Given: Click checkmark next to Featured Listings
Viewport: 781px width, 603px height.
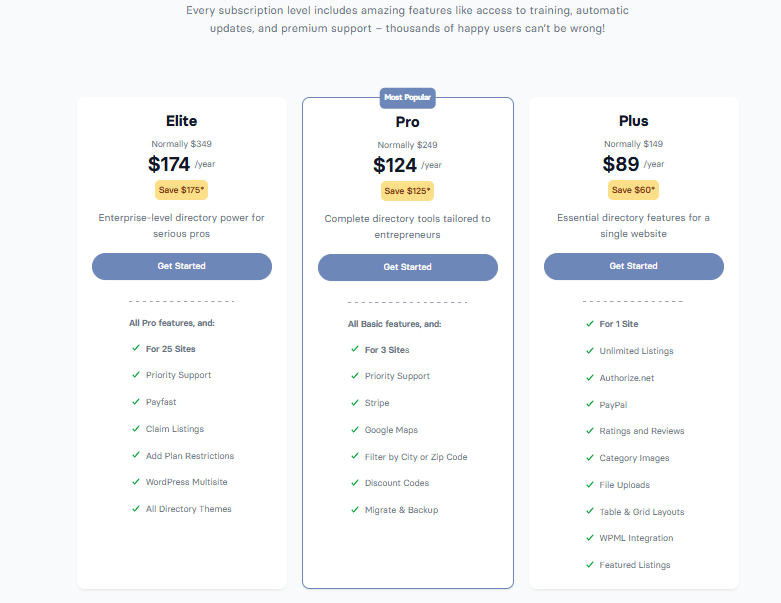Looking at the screenshot, I should click(x=590, y=565).
